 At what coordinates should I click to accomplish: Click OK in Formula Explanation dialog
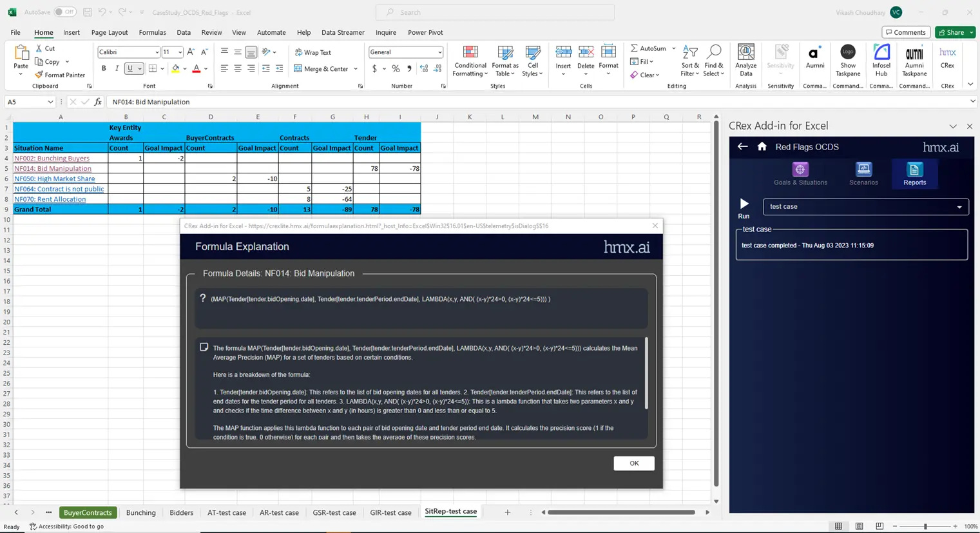[x=634, y=463]
